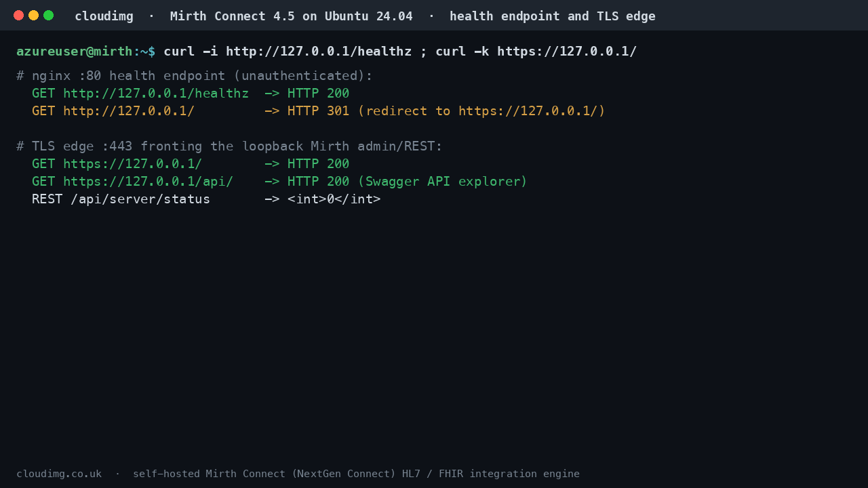Click the line with 'HTTP 200 (Swagger API explorer)'
Screen dimensions: 868x488
[279, 182]
